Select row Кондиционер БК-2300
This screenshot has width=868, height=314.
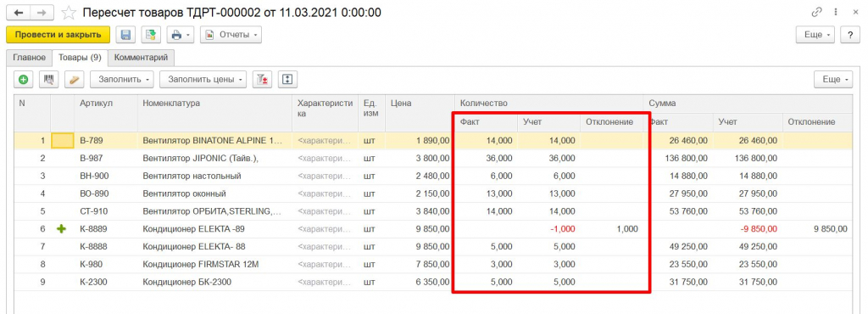point(433,282)
